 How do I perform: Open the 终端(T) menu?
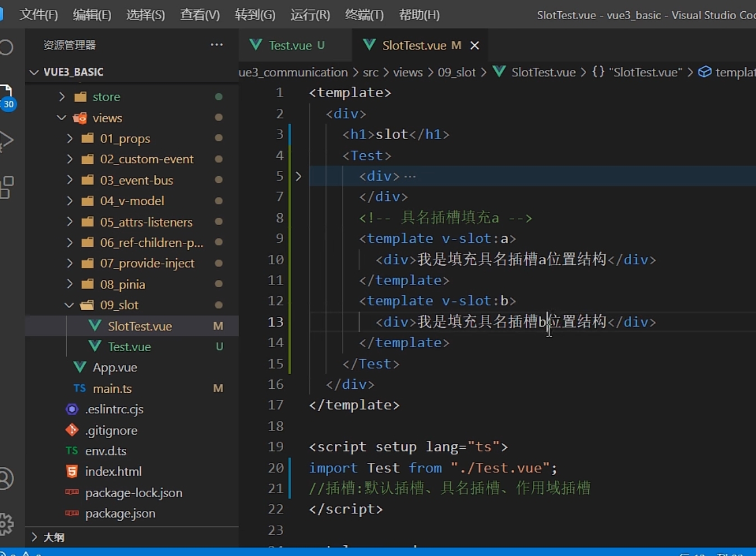365,15
